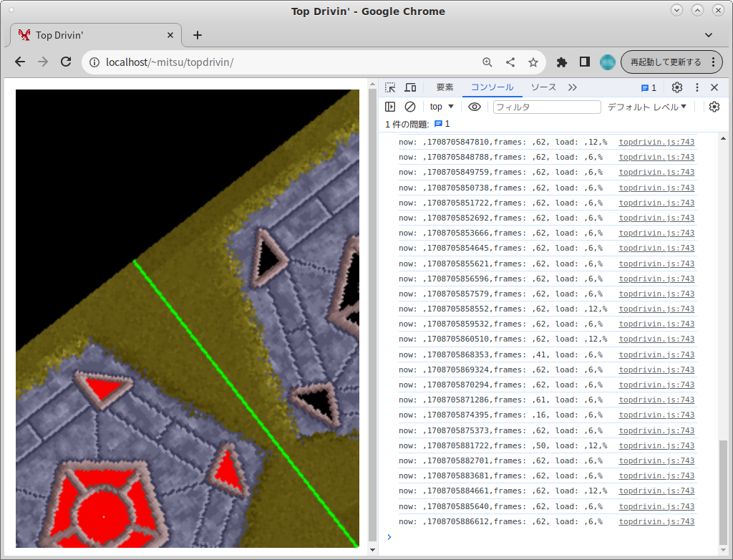Switch to the ソース tab
The width and height of the screenshot is (733, 560).
pos(543,87)
